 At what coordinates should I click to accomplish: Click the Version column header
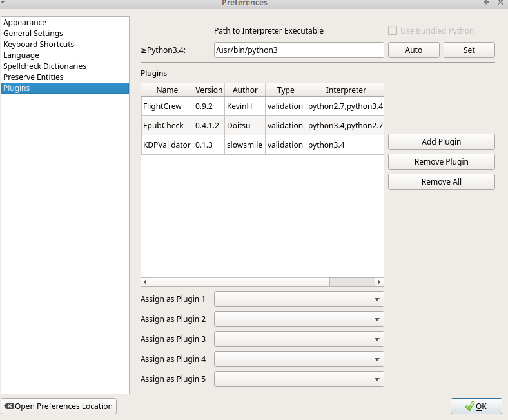click(209, 90)
